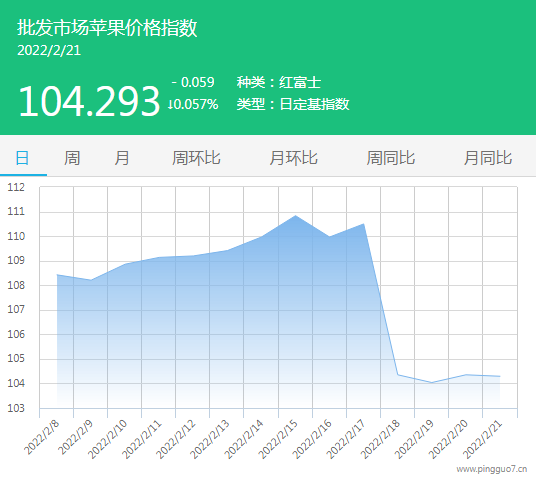Click the 2022/2/18 drop data point
The height and width of the screenshot is (479, 536).
coord(398,375)
